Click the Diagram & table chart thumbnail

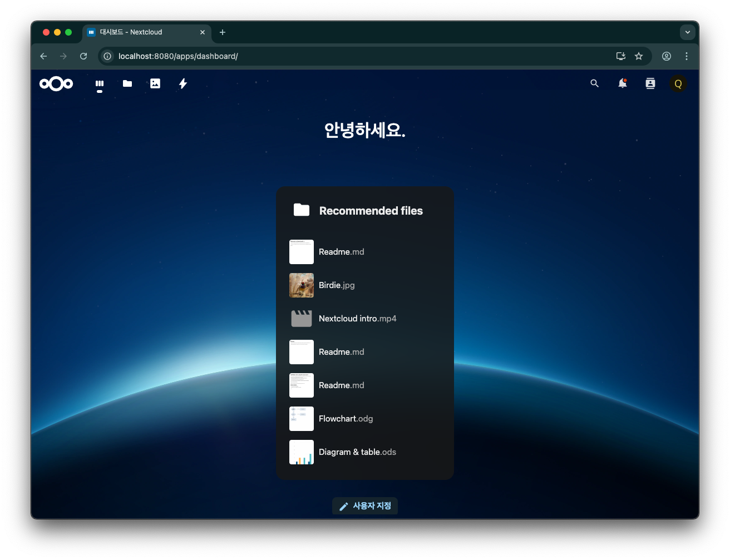point(302,452)
